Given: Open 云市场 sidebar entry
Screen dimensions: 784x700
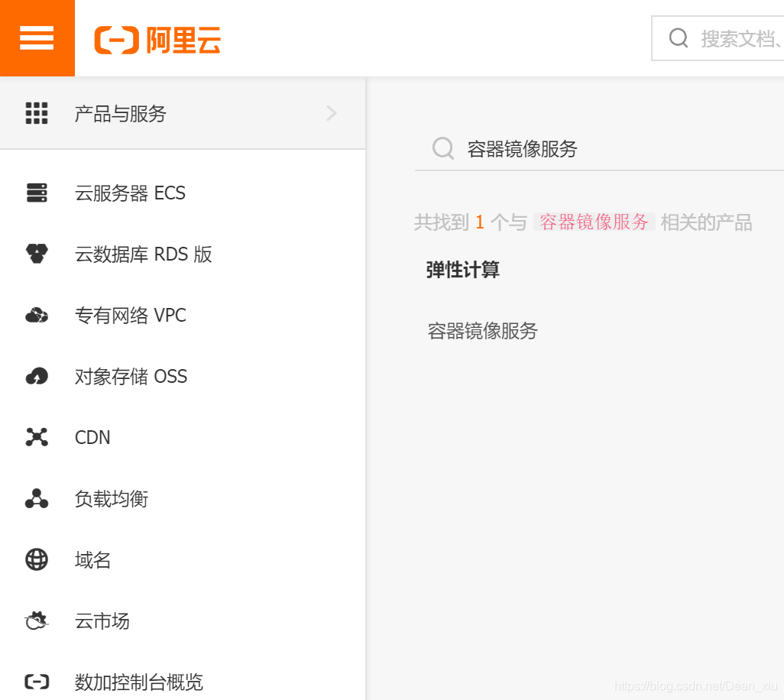Looking at the screenshot, I should (102, 621).
